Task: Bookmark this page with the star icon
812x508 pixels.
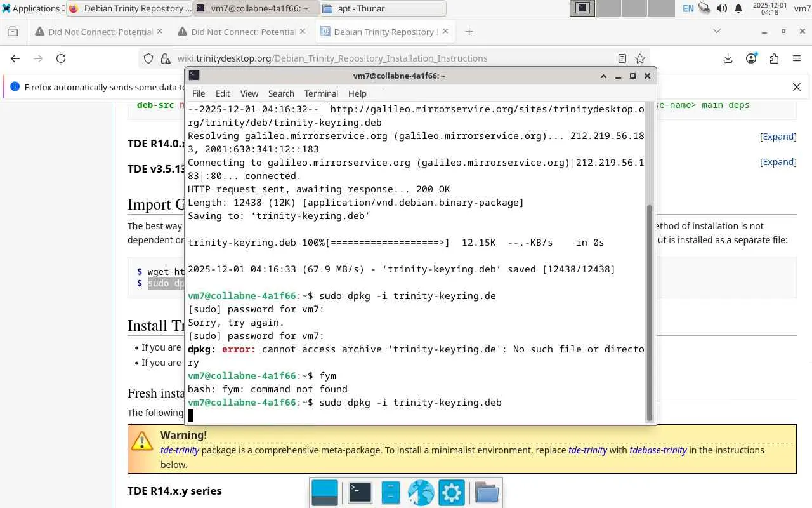Action: [x=640, y=58]
